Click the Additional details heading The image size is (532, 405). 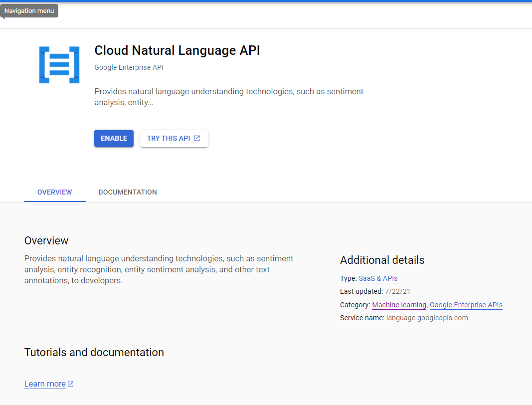click(382, 260)
